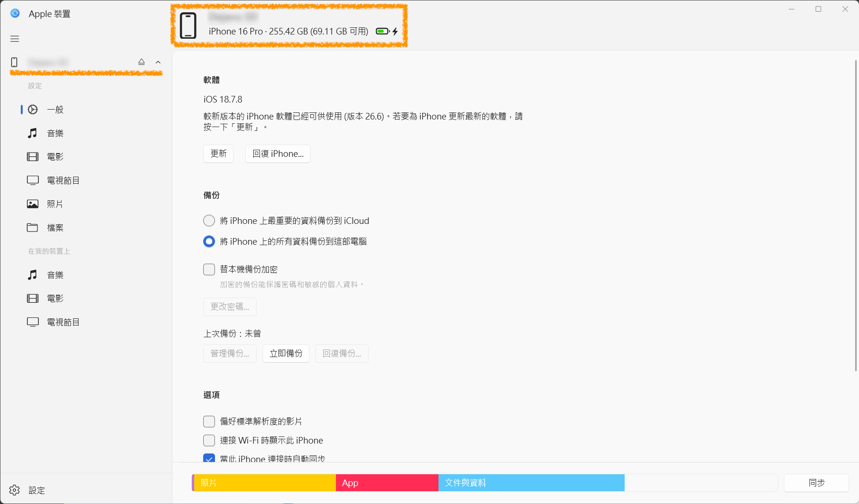Click the yellow 照片 storage segment
The image size is (859, 504).
[x=265, y=483]
